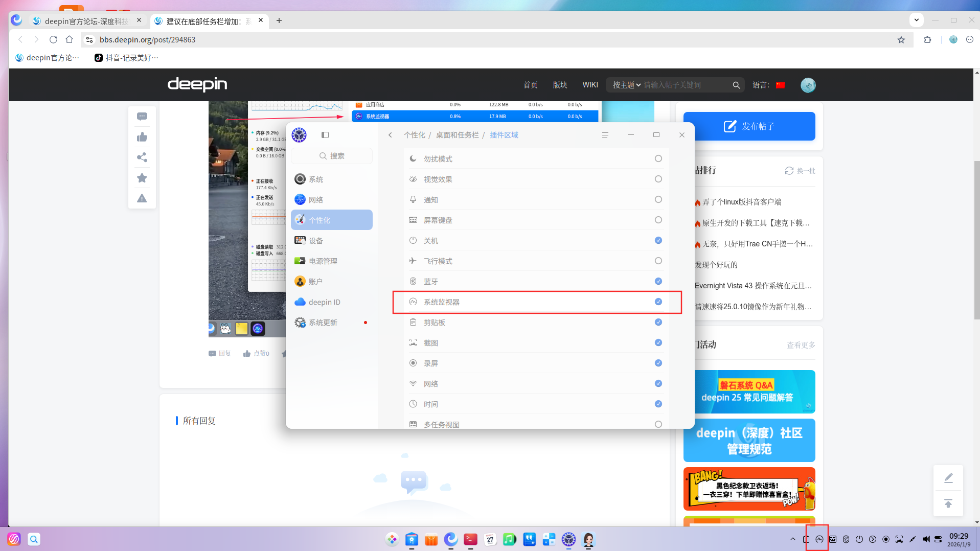Image resolution: width=980 pixels, height=551 pixels.
Task: Click the 发布帖子 button
Action: click(749, 126)
